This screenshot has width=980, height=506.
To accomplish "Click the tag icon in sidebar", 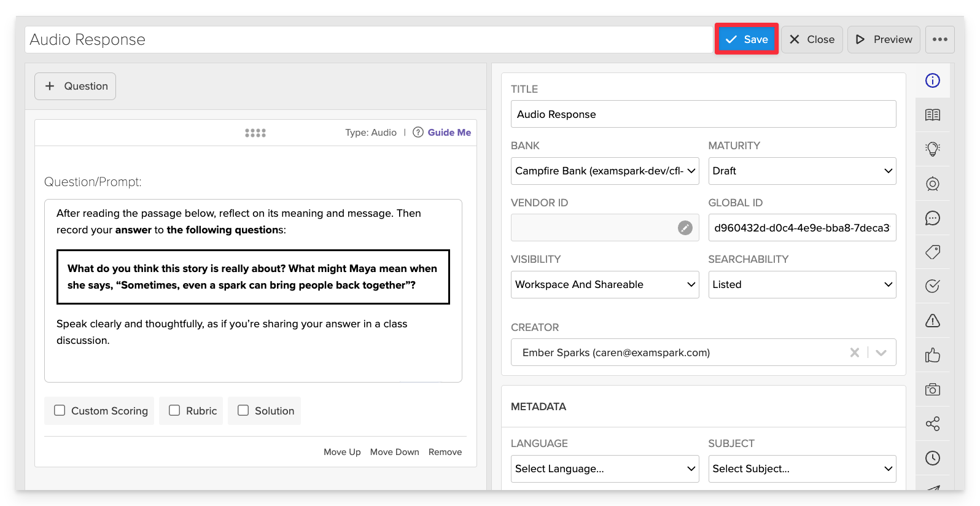I will click(x=932, y=252).
